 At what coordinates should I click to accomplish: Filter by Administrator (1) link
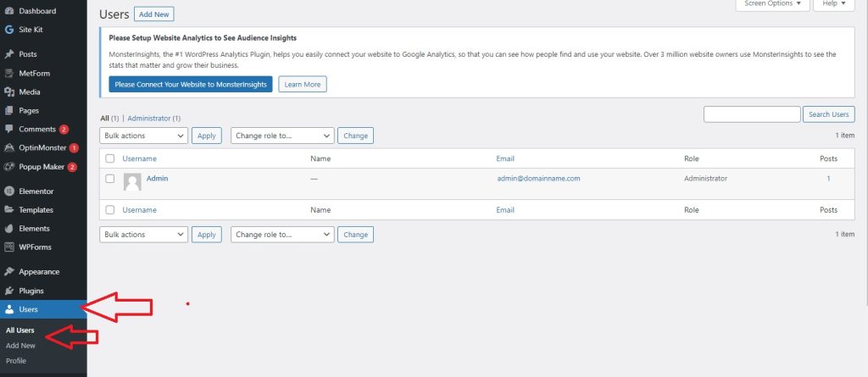click(x=154, y=119)
